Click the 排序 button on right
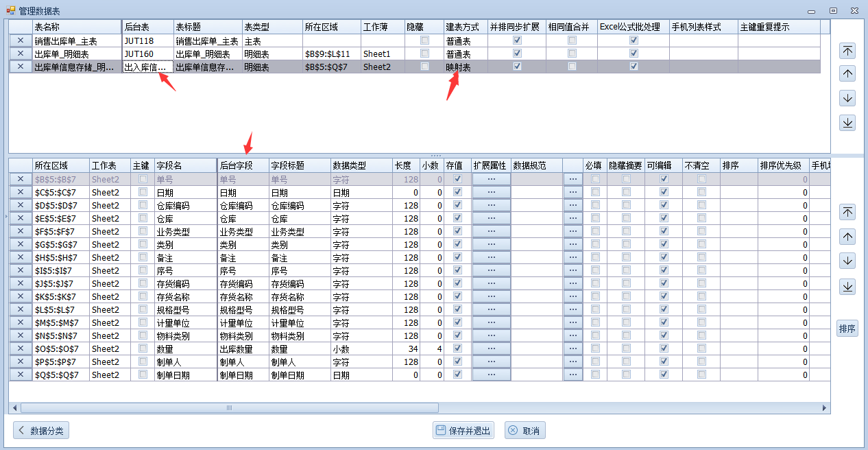The height and width of the screenshot is (450, 868). [847, 329]
